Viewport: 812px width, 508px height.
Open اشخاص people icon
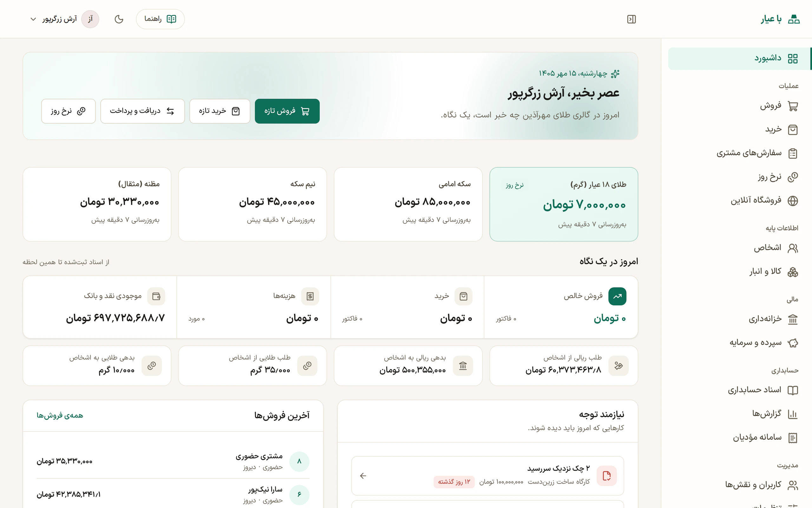pyautogui.click(x=793, y=248)
